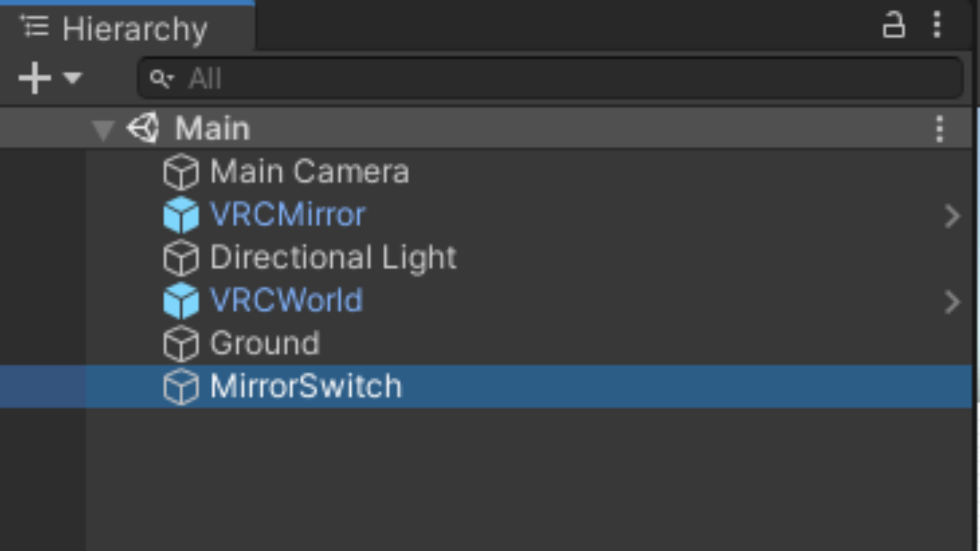Open VRCMirror prefab with right chevron
This screenshot has height=551, width=980.
[951, 216]
